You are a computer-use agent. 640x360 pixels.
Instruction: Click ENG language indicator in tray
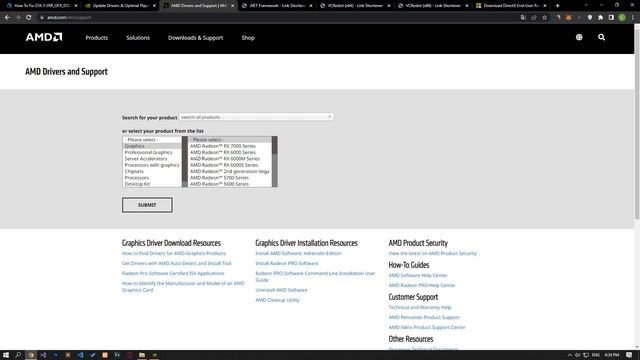pos(596,355)
